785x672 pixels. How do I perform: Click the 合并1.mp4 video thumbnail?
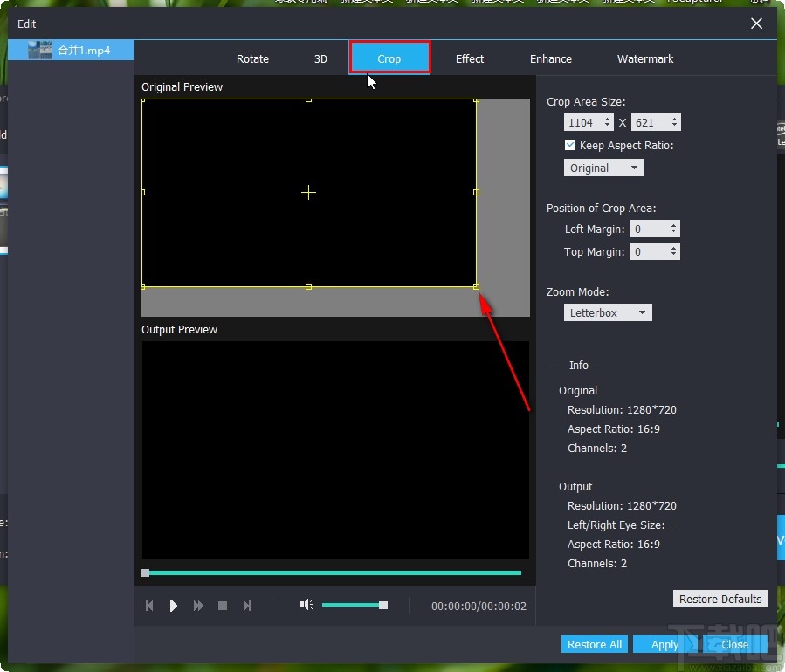pos(40,50)
